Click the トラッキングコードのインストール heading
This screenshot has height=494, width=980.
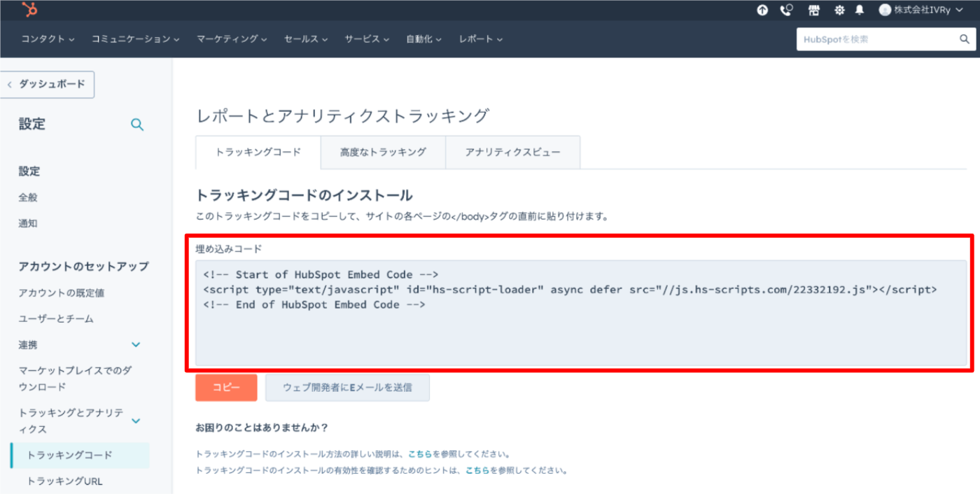coord(304,195)
